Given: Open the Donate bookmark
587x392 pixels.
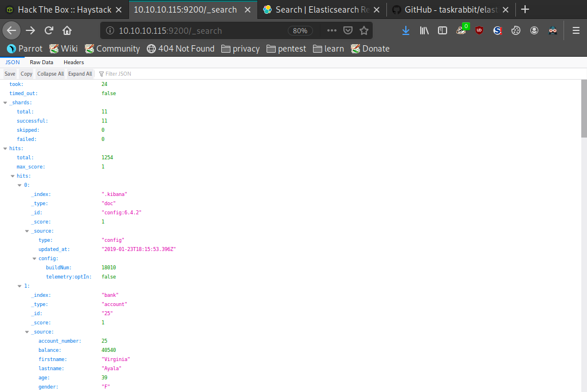Looking at the screenshot, I should coord(370,49).
